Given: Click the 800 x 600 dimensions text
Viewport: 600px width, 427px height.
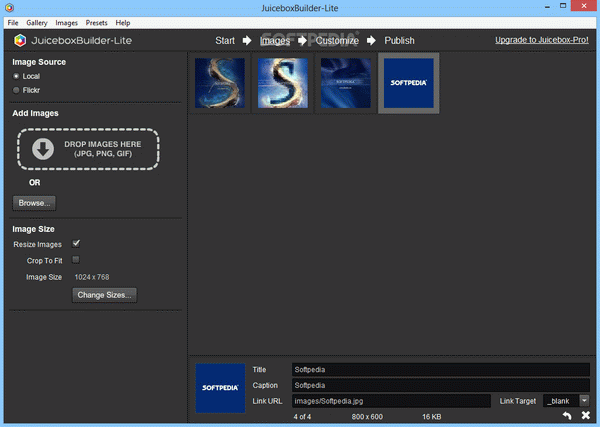Looking at the screenshot, I should coord(367,417).
